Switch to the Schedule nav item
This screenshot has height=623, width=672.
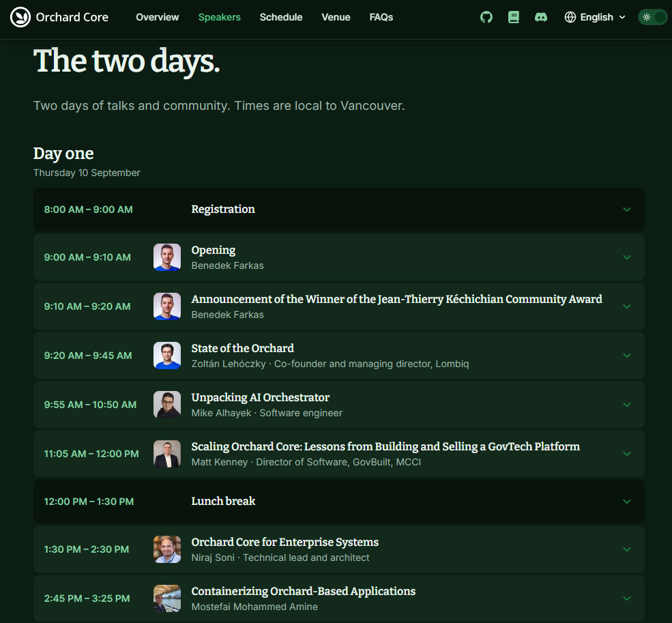pyautogui.click(x=281, y=17)
